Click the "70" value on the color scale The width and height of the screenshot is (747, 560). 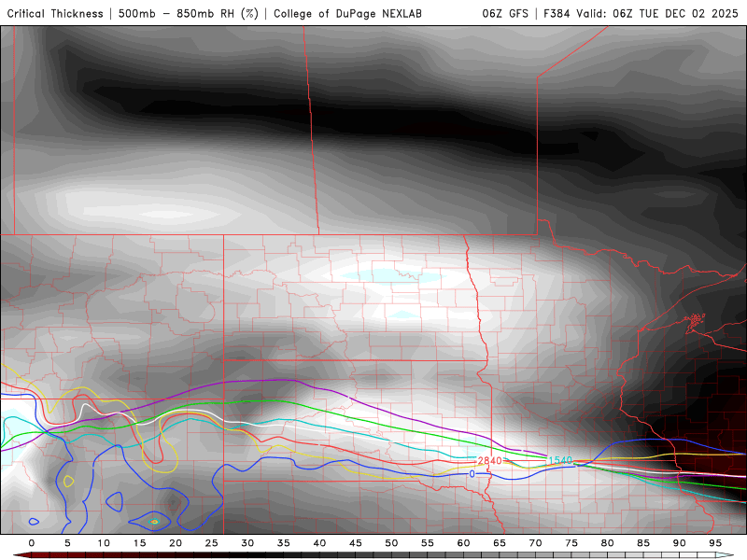coord(535,543)
